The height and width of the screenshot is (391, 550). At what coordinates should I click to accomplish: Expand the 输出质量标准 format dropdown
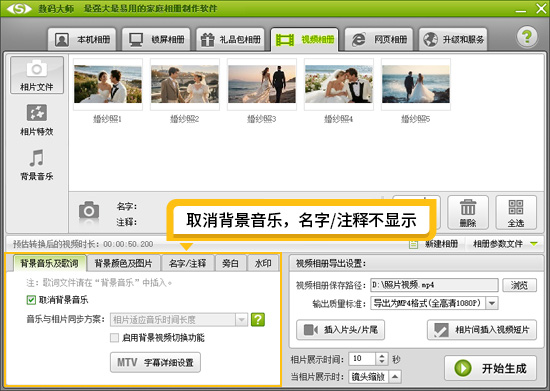pos(492,303)
